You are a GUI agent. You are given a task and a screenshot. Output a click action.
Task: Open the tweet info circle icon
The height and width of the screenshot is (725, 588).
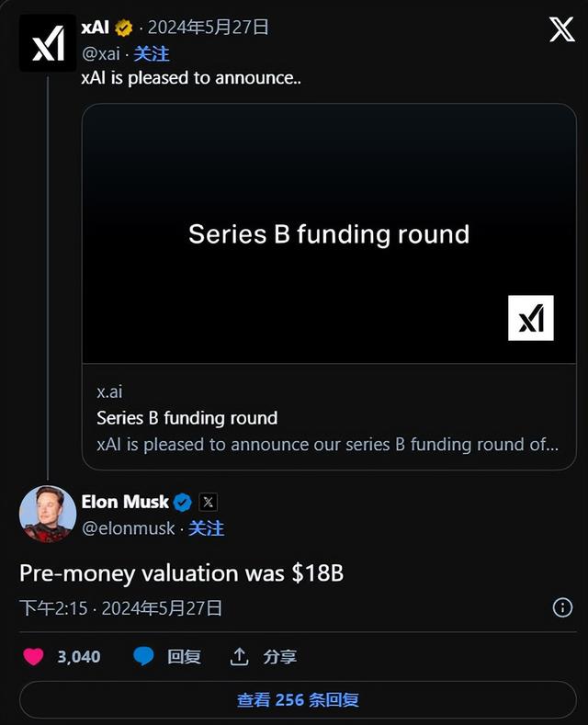click(x=562, y=607)
